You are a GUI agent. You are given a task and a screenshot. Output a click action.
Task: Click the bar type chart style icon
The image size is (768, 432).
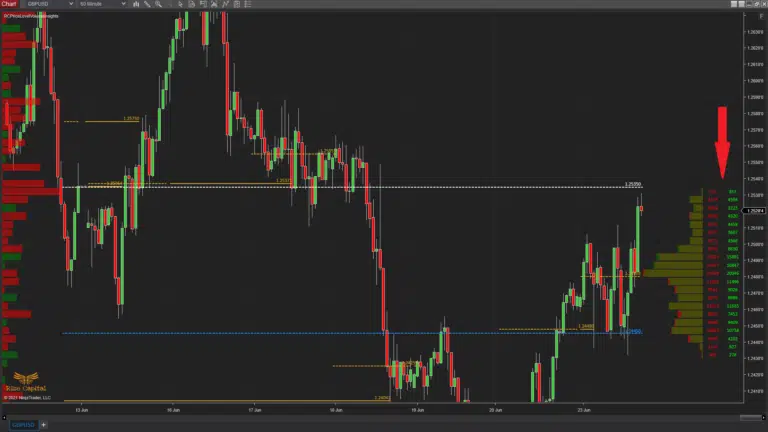[136, 4]
